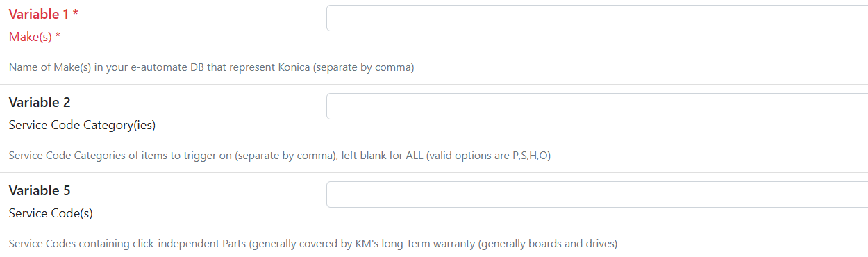Click the Variable 2 heading

(x=40, y=102)
